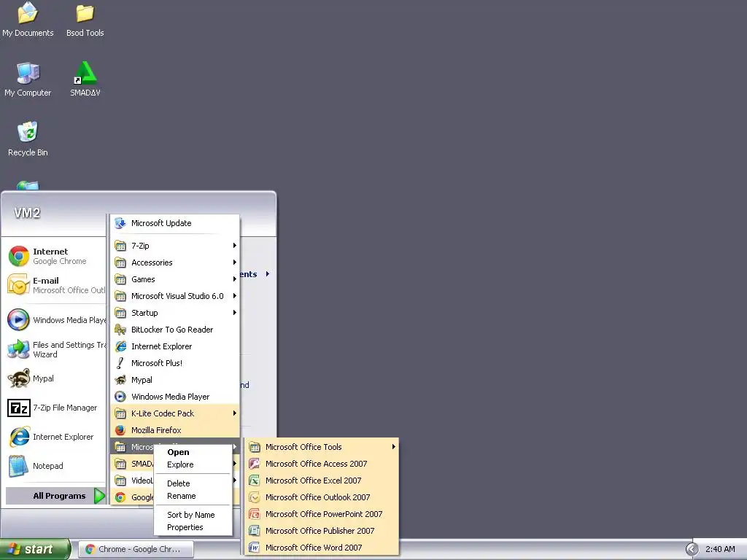
Task: Choose Sort by Name option
Action: coord(193,515)
